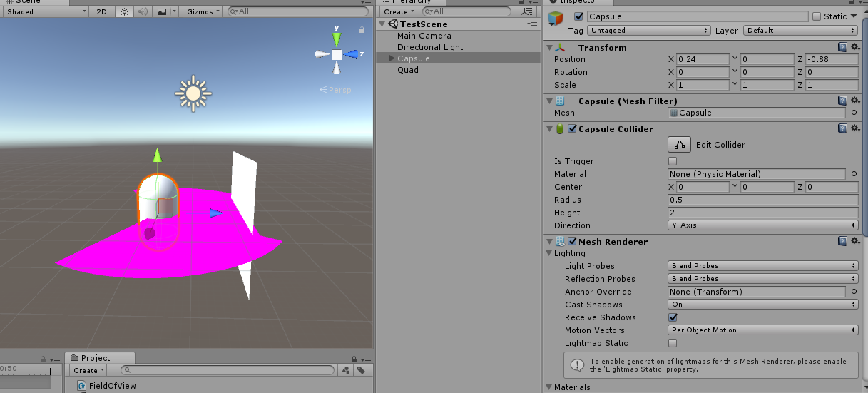Click Position X field 0.24

tap(703, 59)
